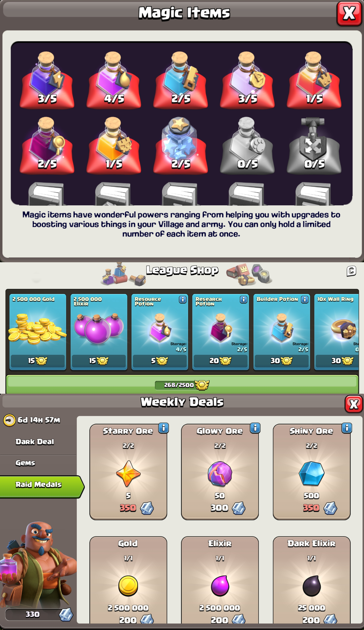Select the greyed-out Pet Potion showing 0/5
The height and width of the screenshot is (630, 364).
pyautogui.click(x=247, y=145)
